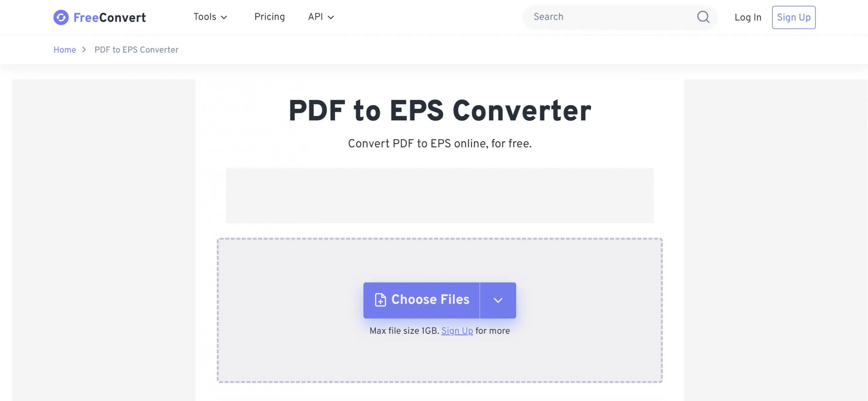
Task: Click the Pricing menu item
Action: (270, 17)
